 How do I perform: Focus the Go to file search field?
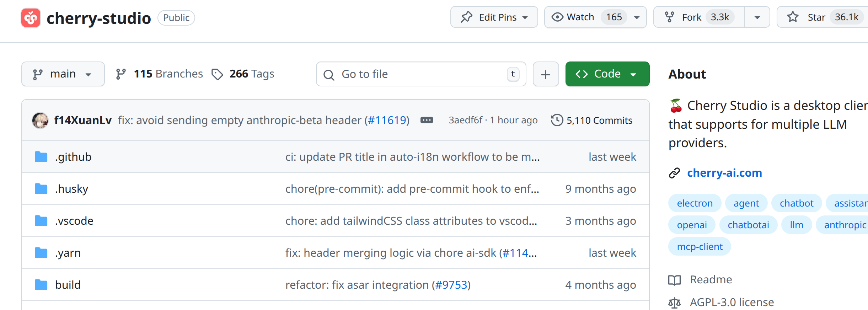point(421,74)
